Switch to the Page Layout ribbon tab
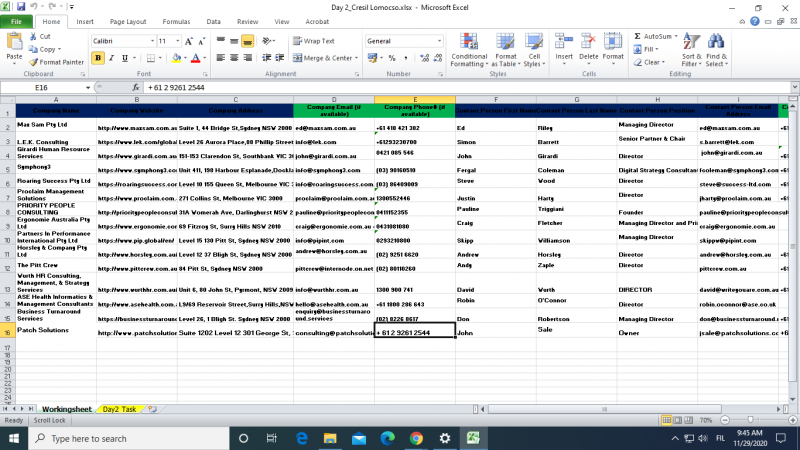The height and width of the screenshot is (450, 800). pyautogui.click(x=128, y=21)
